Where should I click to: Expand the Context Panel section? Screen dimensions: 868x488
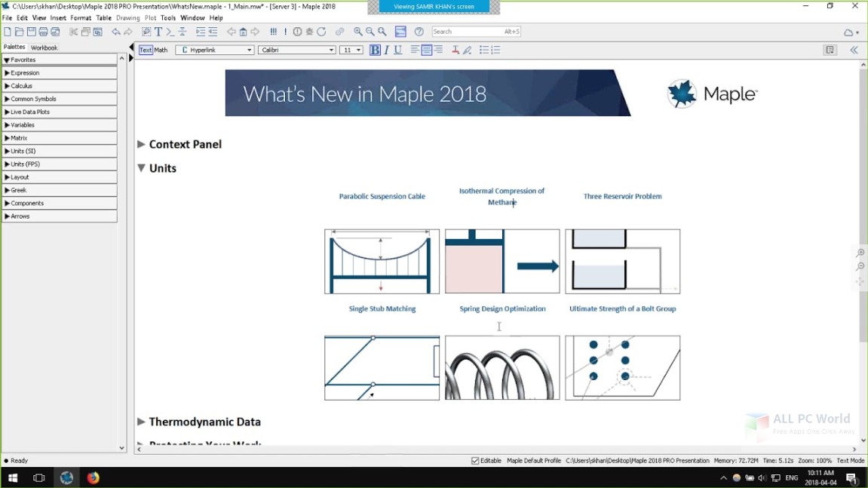pos(141,144)
